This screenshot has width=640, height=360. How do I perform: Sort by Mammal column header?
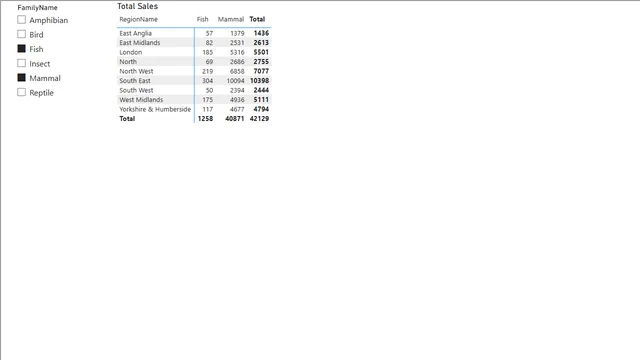(x=231, y=19)
